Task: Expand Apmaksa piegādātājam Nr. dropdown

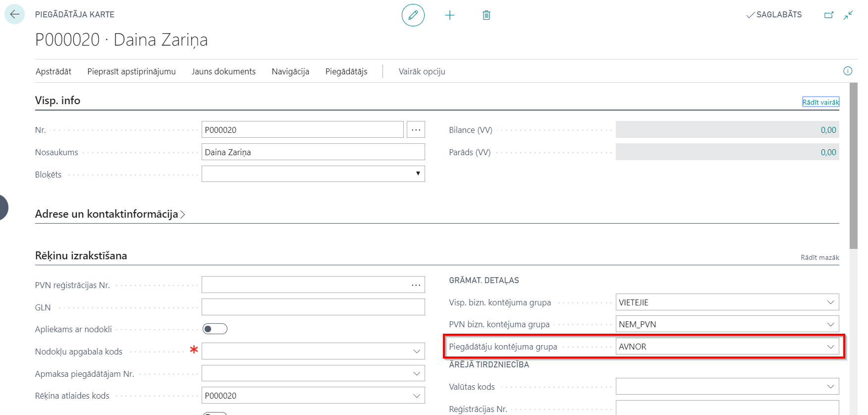Action: [417, 373]
